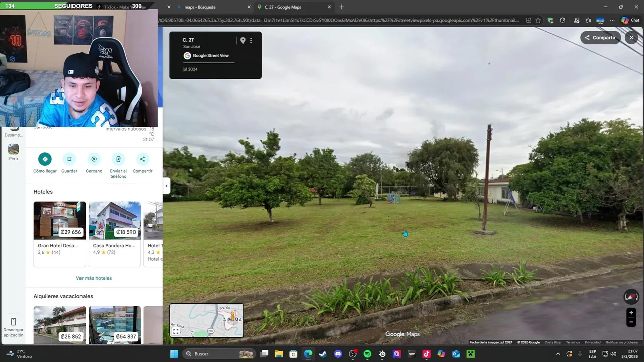Search nearby with the Cercano icon

tap(94, 159)
